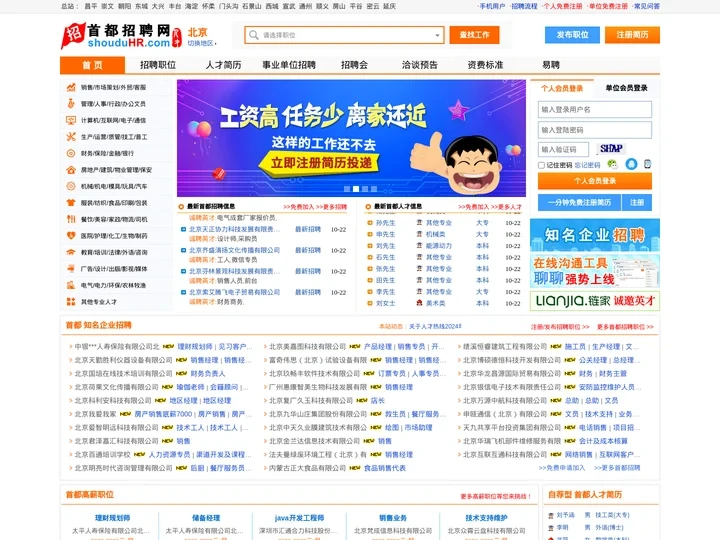
Task: Open the 常见问答 top link
Action: click(x=647, y=6)
